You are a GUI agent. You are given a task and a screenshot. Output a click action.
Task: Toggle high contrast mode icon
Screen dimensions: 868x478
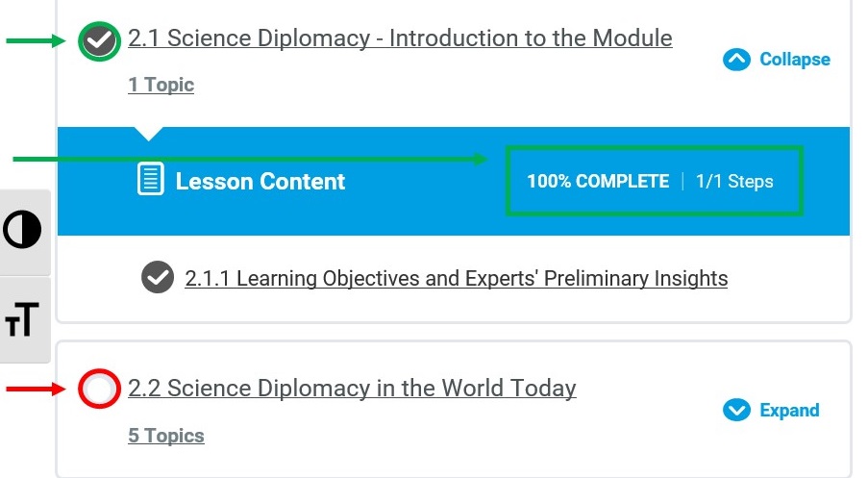tap(22, 229)
